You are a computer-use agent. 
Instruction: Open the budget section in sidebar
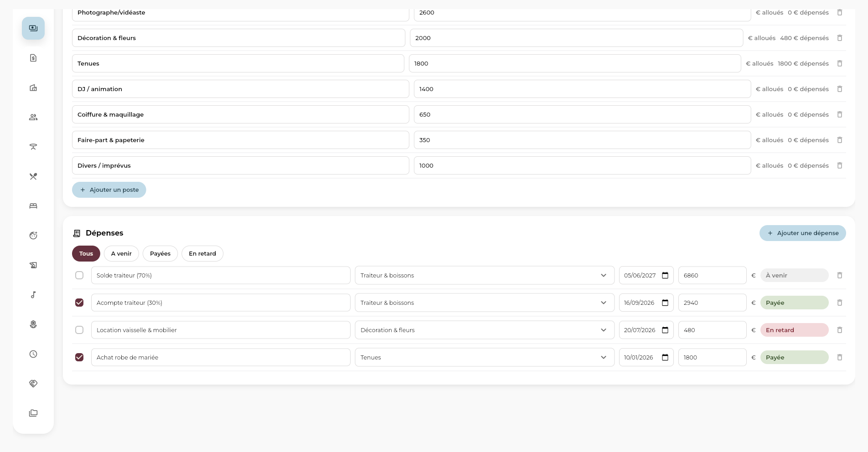(33, 28)
